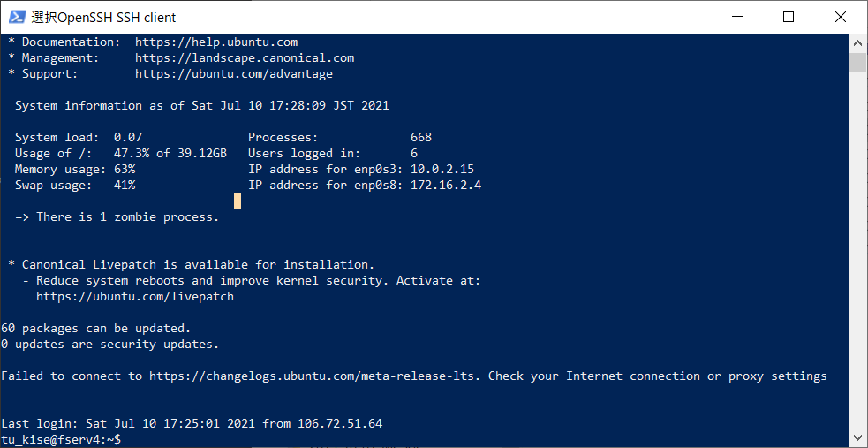Maximize the OpenSSH SSH client window

(789, 17)
